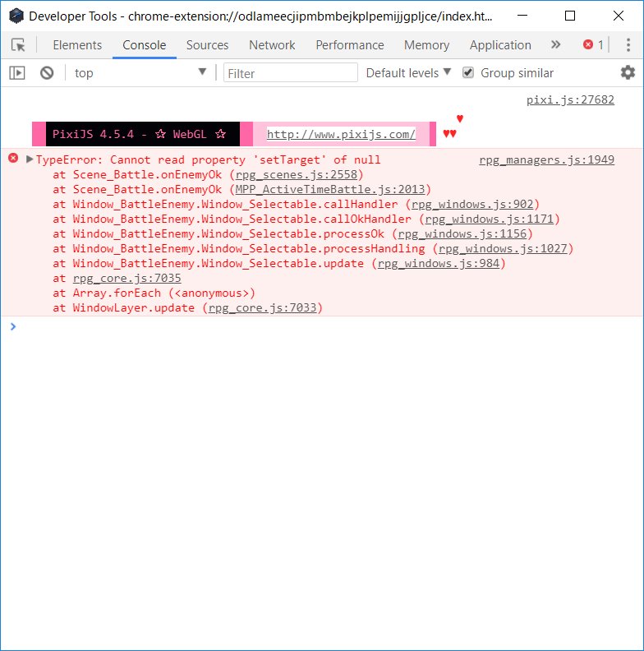Viewport: 644px width, 651px height.
Task: Clear the console with the ban icon
Action: click(47, 73)
